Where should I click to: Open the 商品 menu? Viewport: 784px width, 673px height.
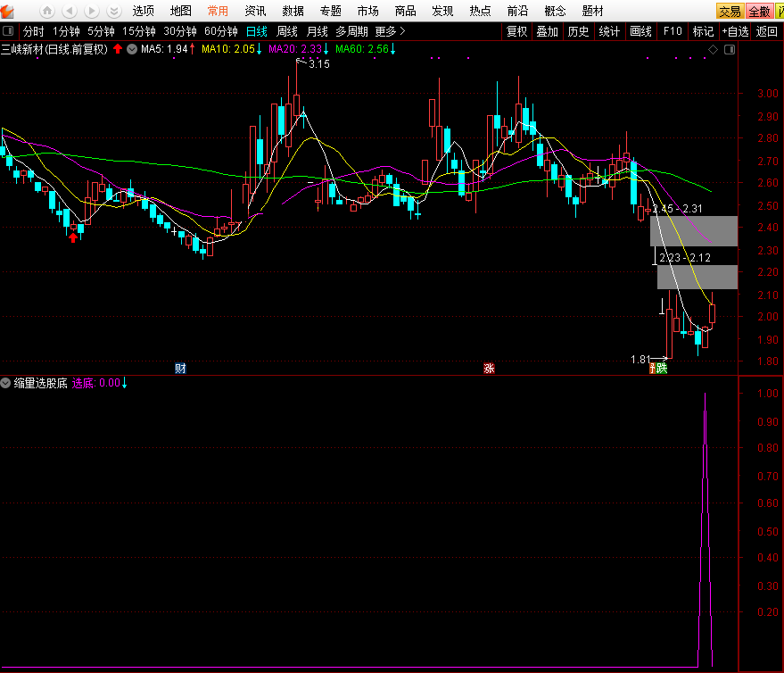[x=406, y=11]
